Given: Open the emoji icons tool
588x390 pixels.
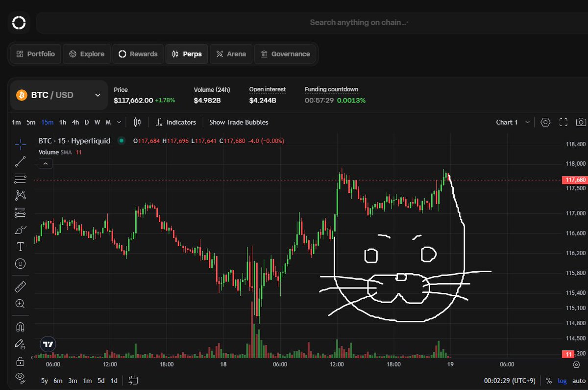Looking at the screenshot, I should [20, 263].
